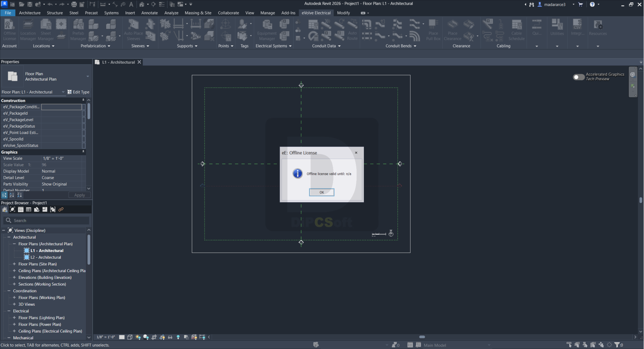The height and width of the screenshot is (349, 644).
Task: Click OK in the Offline License dialog
Action: [x=322, y=192]
